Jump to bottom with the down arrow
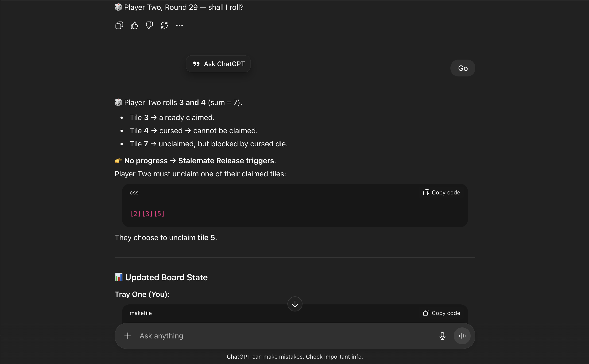 point(295,304)
